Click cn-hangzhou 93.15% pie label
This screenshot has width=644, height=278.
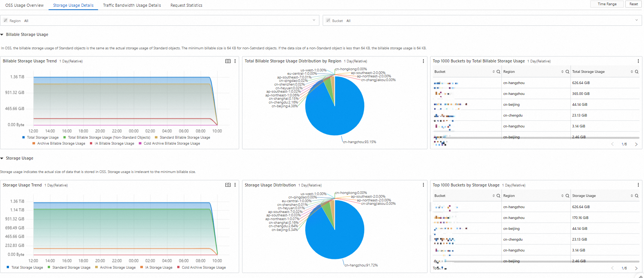click(359, 142)
